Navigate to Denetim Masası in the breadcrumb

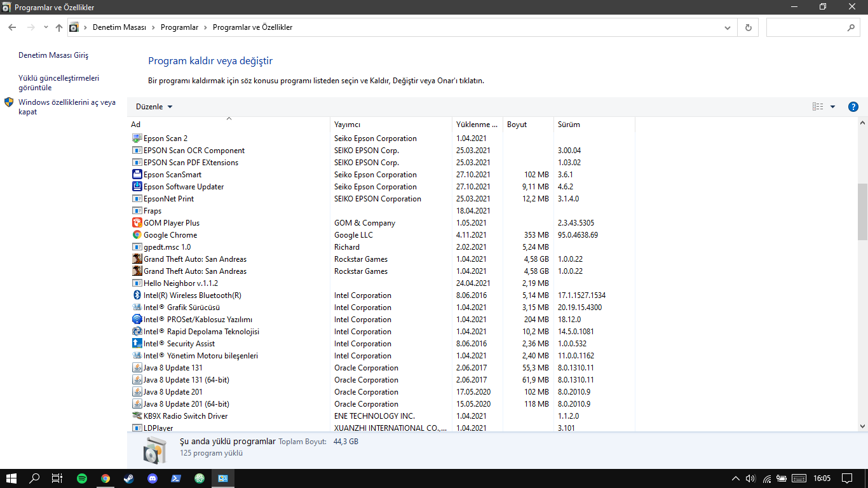pyautogui.click(x=119, y=28)
